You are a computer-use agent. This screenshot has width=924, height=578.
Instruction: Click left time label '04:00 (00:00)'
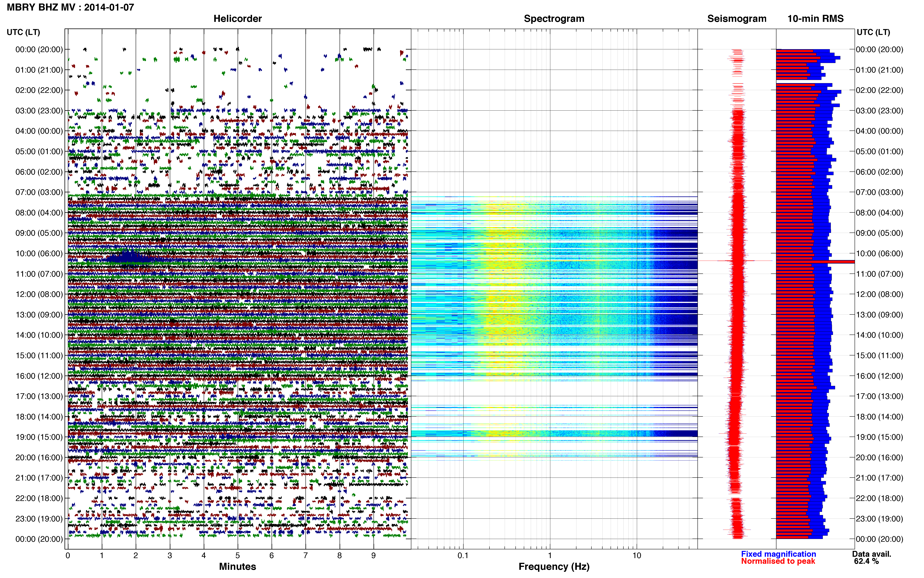(x=39, y=131)
